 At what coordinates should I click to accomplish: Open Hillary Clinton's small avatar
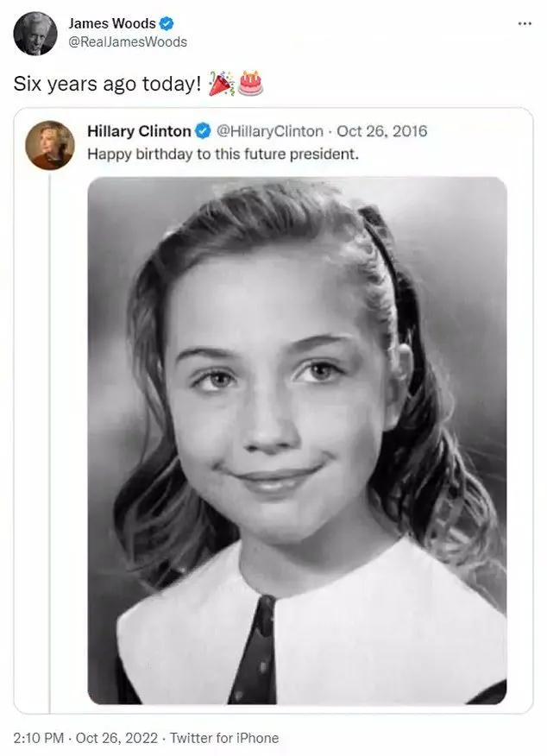51,144
